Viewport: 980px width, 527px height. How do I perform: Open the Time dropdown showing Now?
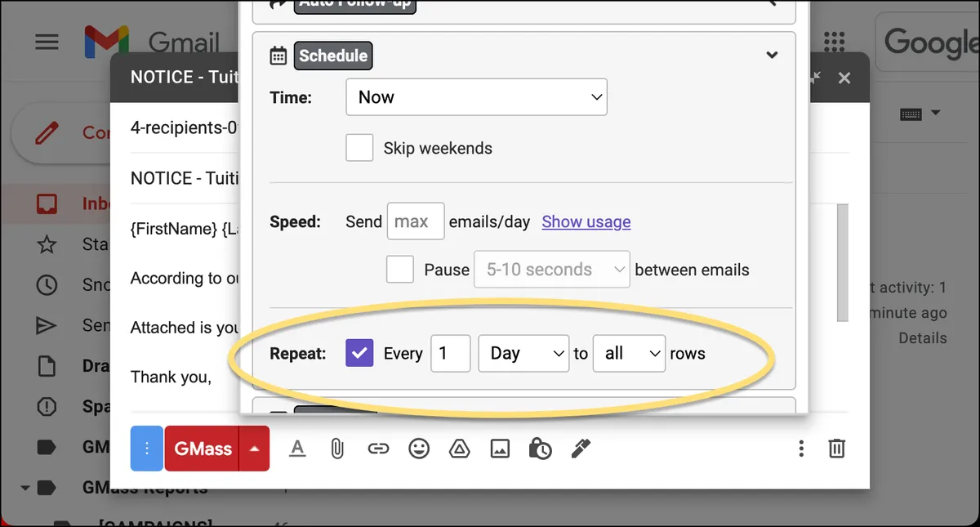coord(477,97)
